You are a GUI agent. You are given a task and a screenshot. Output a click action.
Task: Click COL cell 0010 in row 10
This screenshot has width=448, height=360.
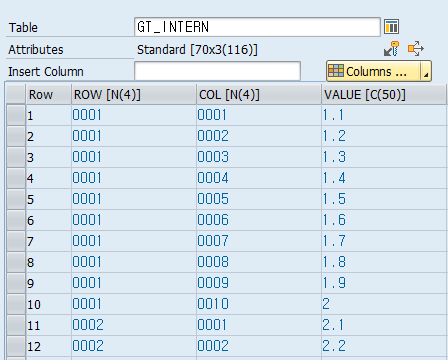coord(259,304)
